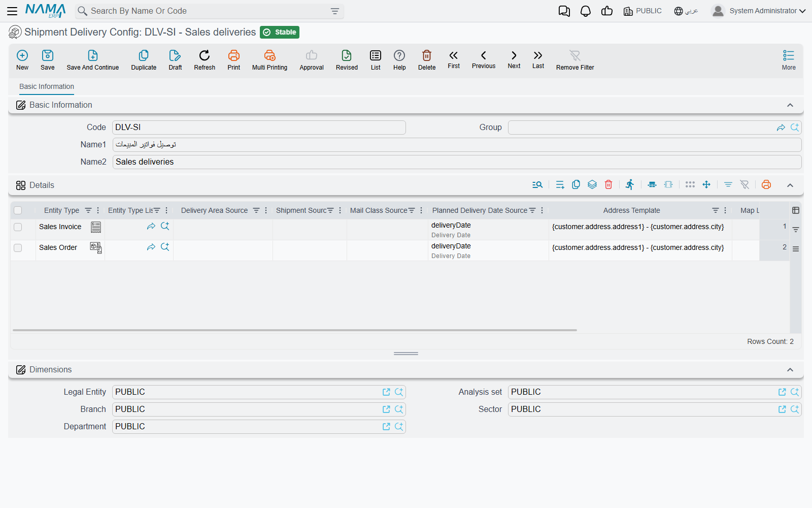Open the search-in-grid icon in Details toolbar

pyautogui.click(x=537, y=185)
